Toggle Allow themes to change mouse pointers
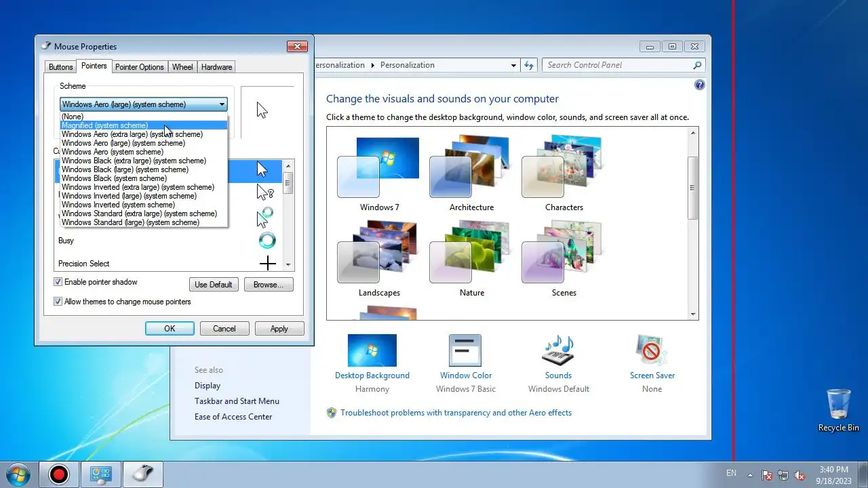The height and width of the screenshot is (488, 868). (58, 302)
